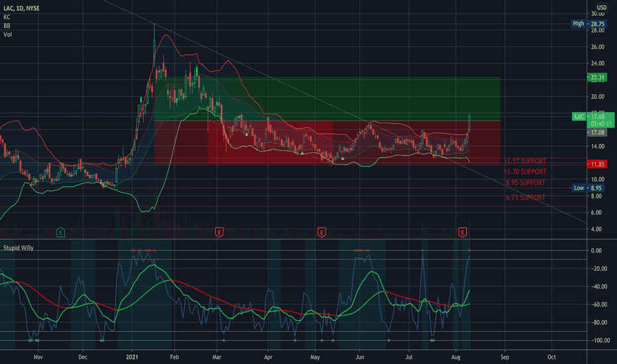Click the Dec label on time axis

(x=83, y=357)
